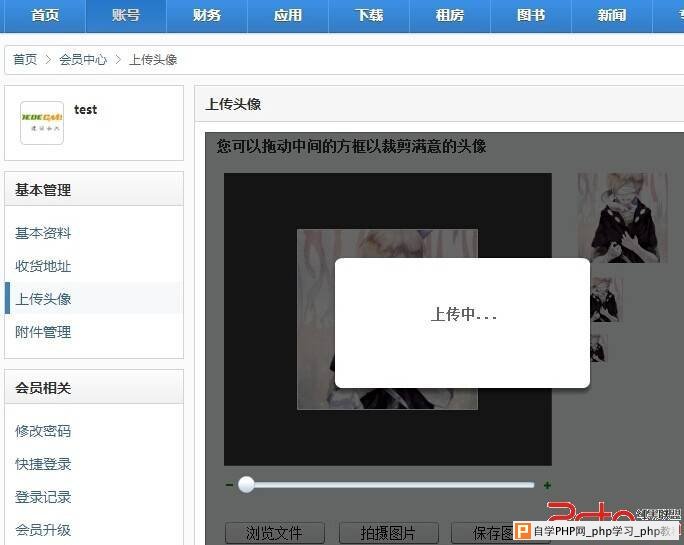Open 登录记录 in the sidebar
This screenshot has width=684, height=545.
43,497
